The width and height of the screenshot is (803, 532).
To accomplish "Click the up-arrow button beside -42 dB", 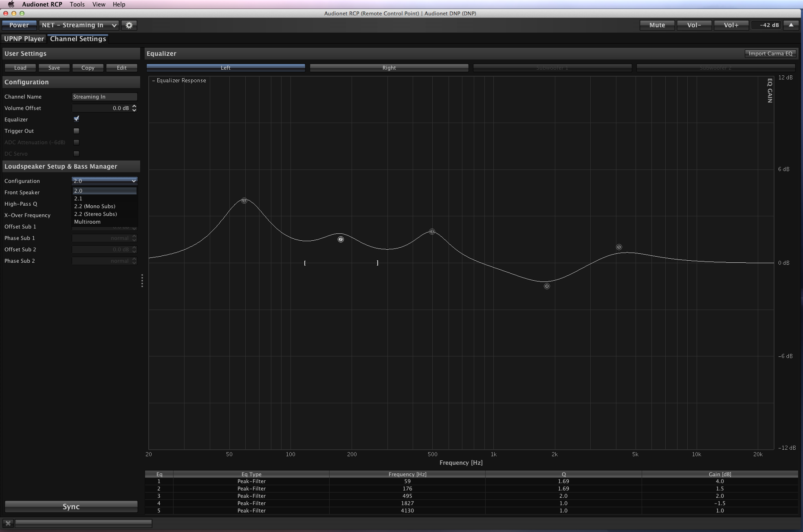I will pyautogui.click(x=791, y=25).
